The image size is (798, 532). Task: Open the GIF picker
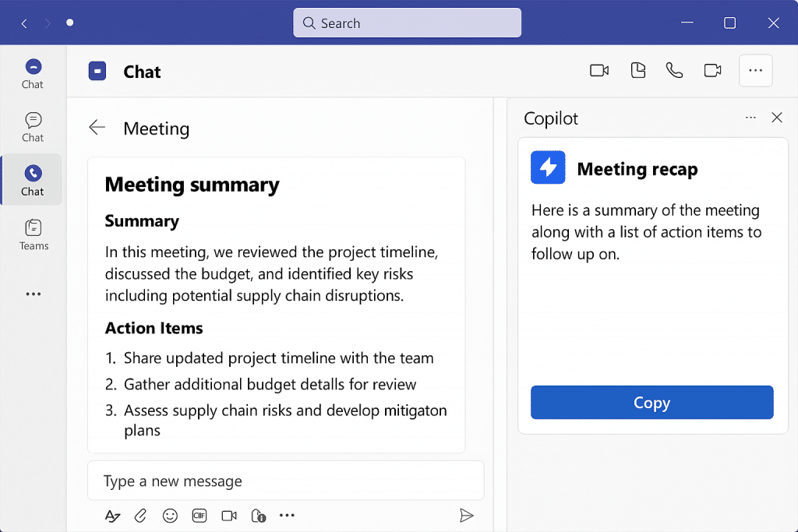[199, 516]
